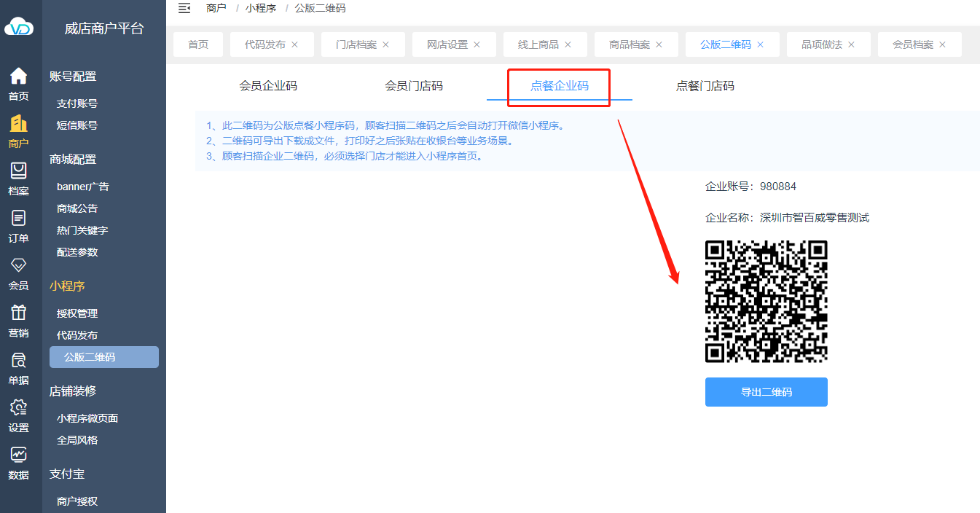Open the 设置 settings gear icon
This screenshot has height=513, width=980.
pyautogui.click(x=18, y=408)
